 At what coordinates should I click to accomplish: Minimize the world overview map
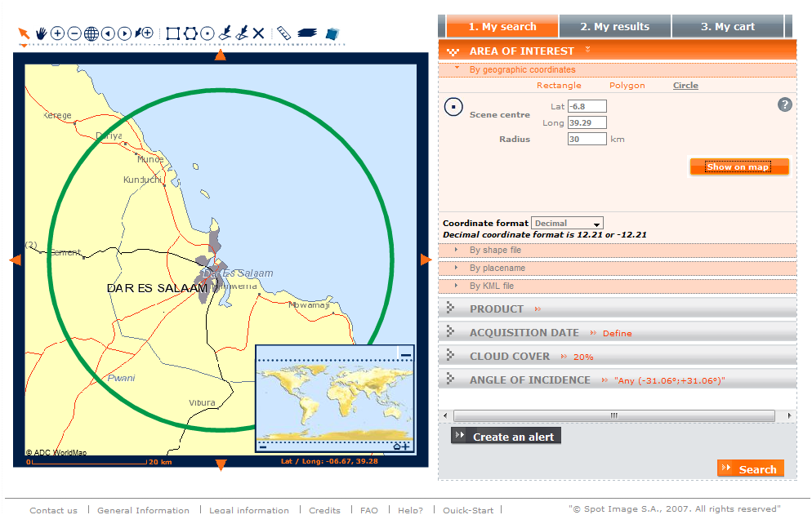point(406,355)
